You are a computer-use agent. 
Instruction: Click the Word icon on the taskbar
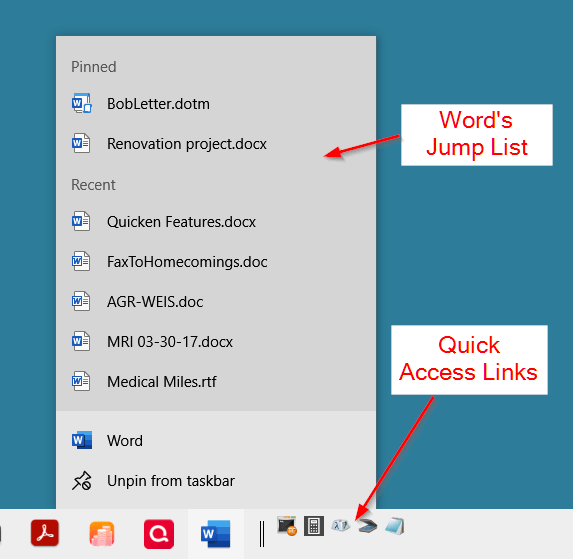(x=216, y=534)
